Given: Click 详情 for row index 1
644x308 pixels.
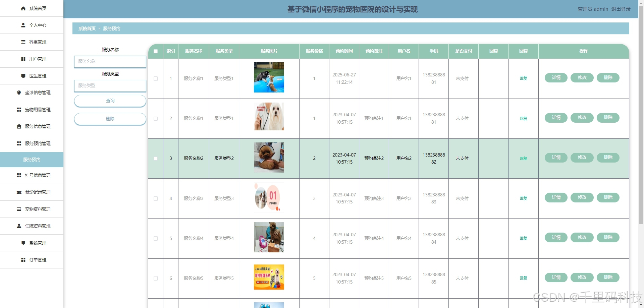Looking at the screenshot, I should coord(556,78).
